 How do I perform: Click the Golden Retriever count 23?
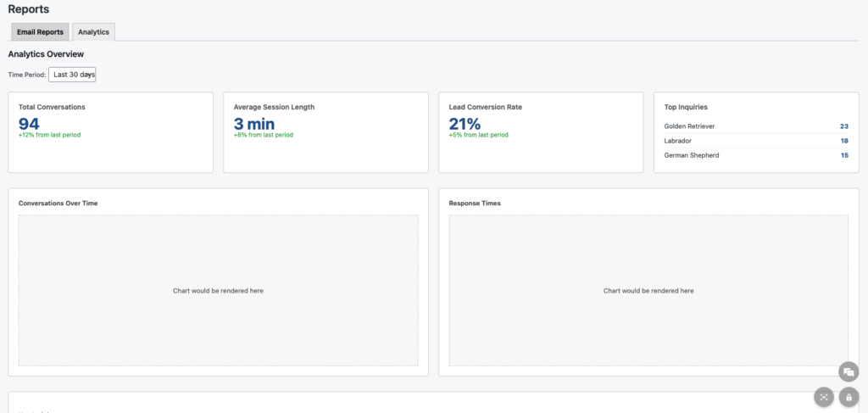pyautogui.click(x=843, y=126)
